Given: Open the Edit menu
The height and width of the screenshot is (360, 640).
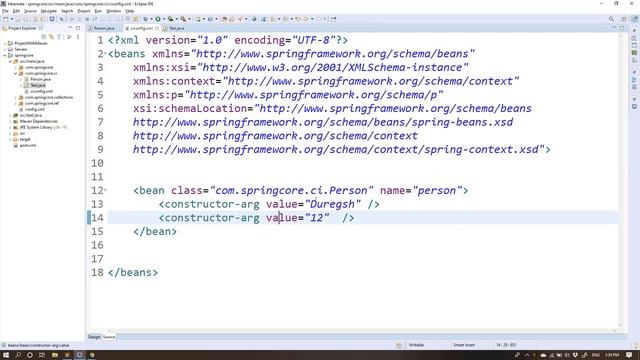Looking at the screenshot, I should [x=16, y=11].
